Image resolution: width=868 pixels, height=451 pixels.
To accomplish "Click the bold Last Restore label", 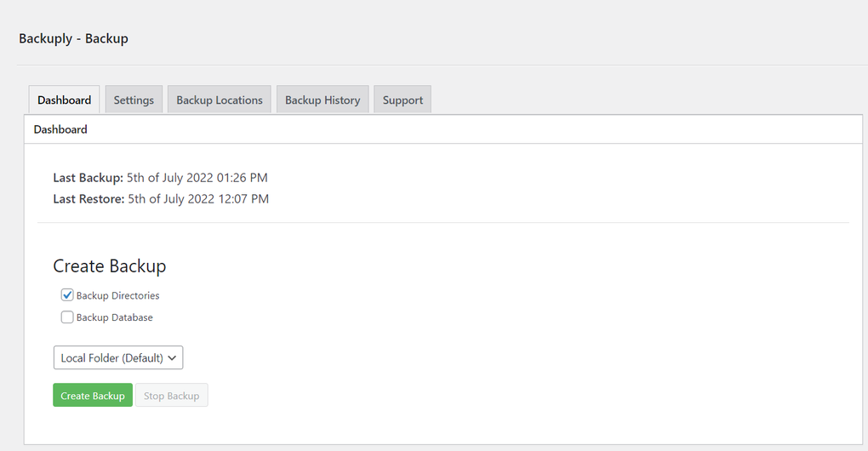I will coord(89,199).
